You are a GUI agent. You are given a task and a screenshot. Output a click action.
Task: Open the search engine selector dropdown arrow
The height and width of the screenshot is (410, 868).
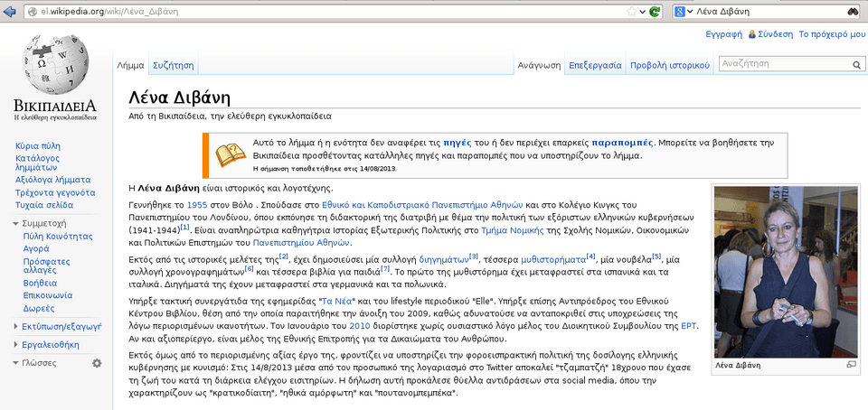tap(690, 12)
